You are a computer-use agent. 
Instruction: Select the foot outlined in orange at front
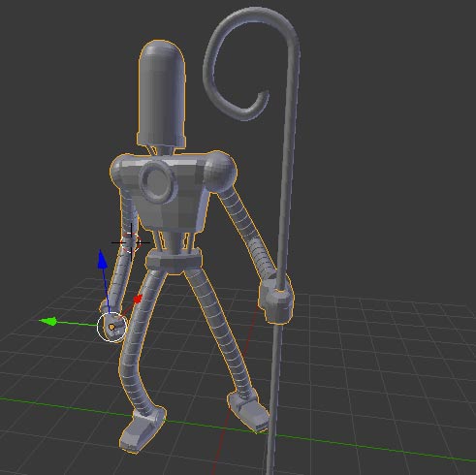click(143, 429)
